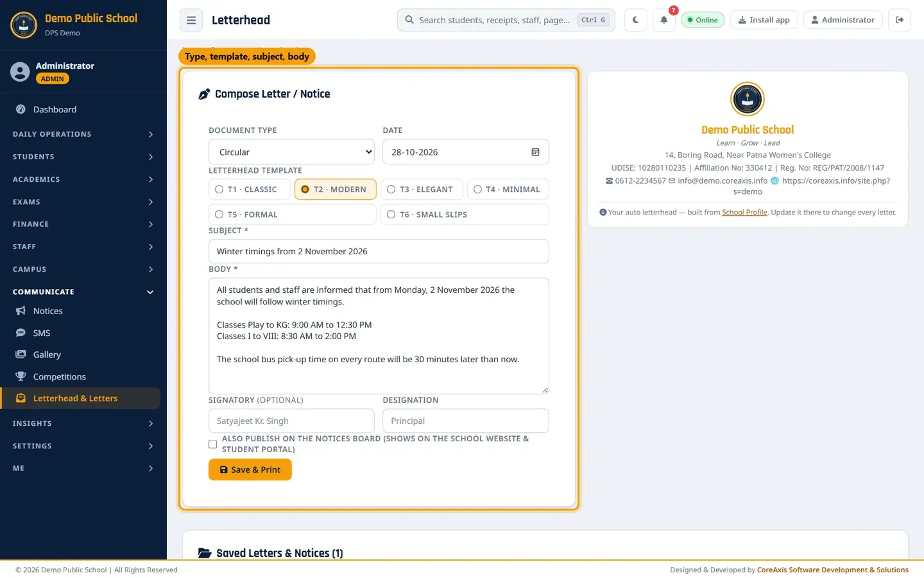The height and width of the screenshot is (578, 924).
Task: Click the Save & Print button
Action: (250, 469)
